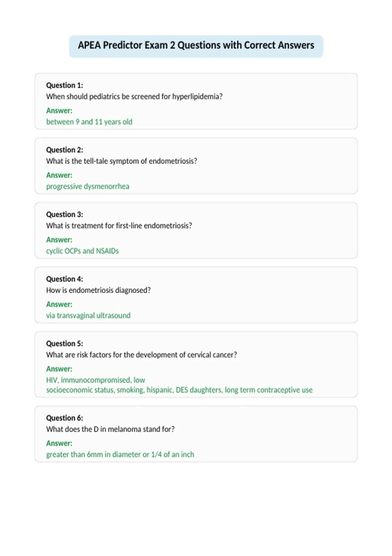Click the Question 6 heading
392x556 pixels.
65,418
